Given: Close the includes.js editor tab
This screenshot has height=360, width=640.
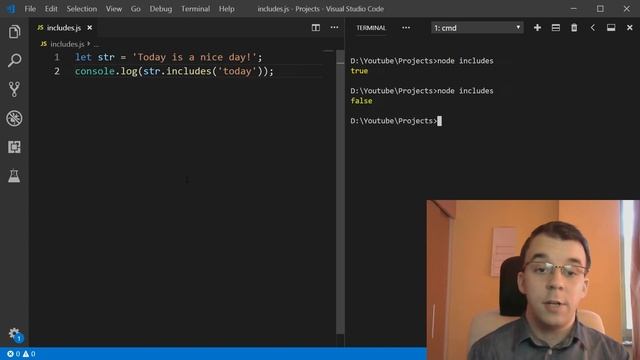Looking at the screenshot, I should point(89,28).
